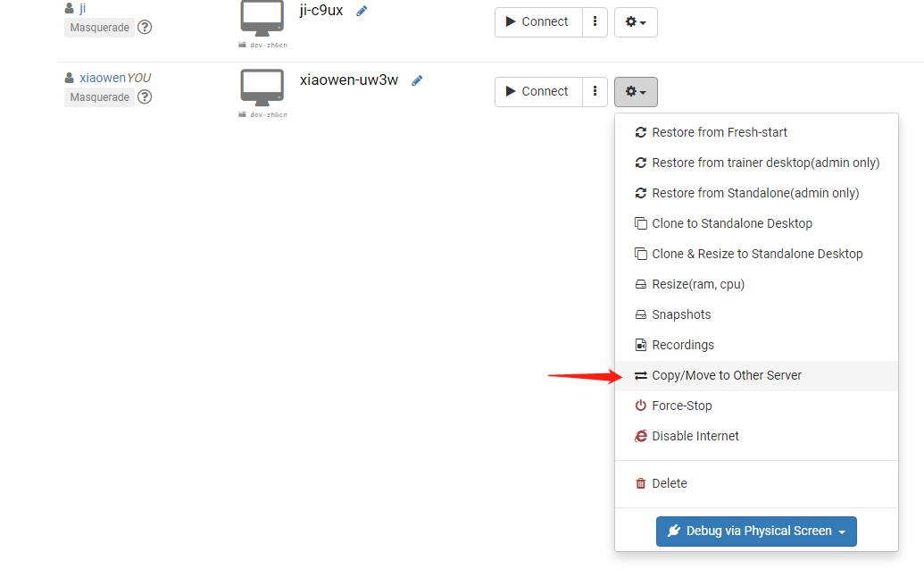This screenshot has height=586, width=924.
Task: Click the help question mark next to ji's Masquerade
Action: click(145, 27)
